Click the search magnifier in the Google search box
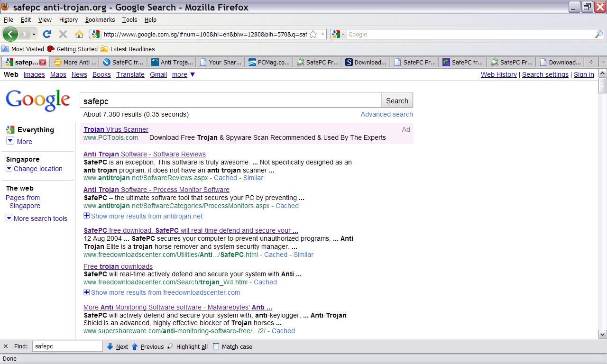This screenshot has height=364, width=607. pyautogui.click(x=599, y=34)
